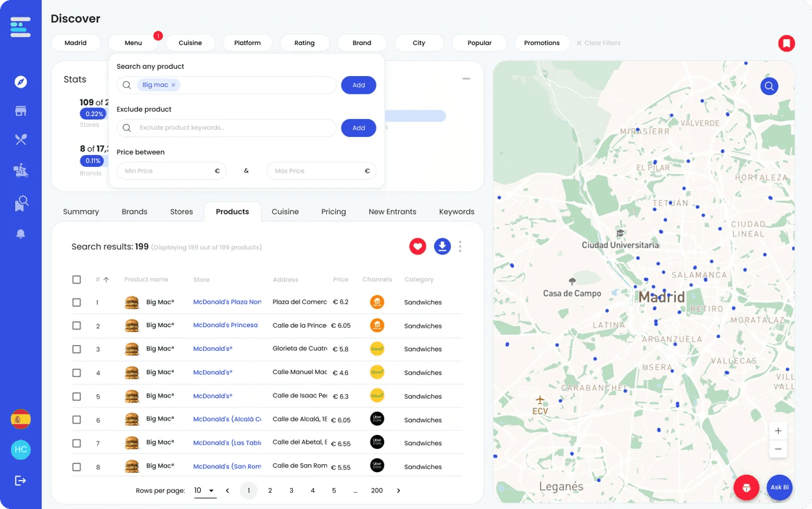Check the checkbox for row 4

[77, 373]
